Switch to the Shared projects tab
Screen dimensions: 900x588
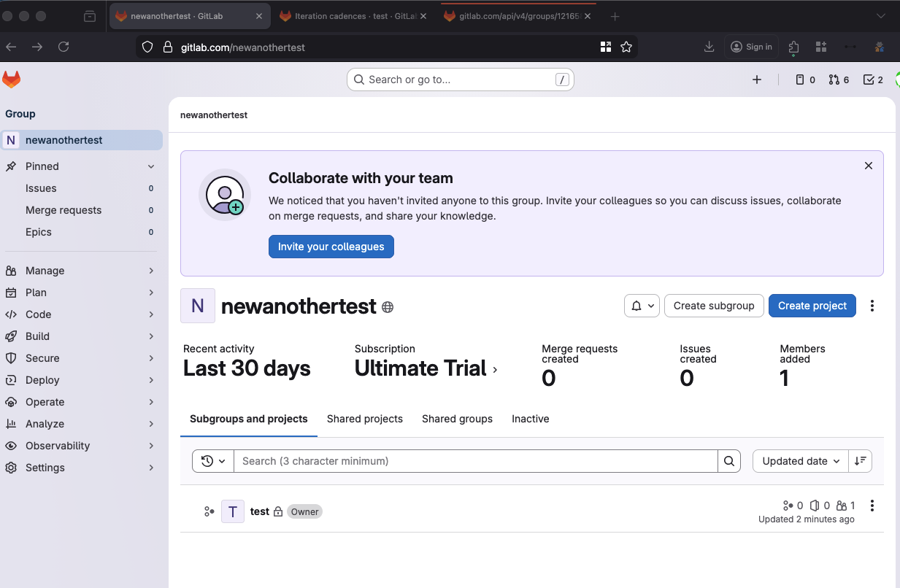pyautogui.click(x=364, y=419)
